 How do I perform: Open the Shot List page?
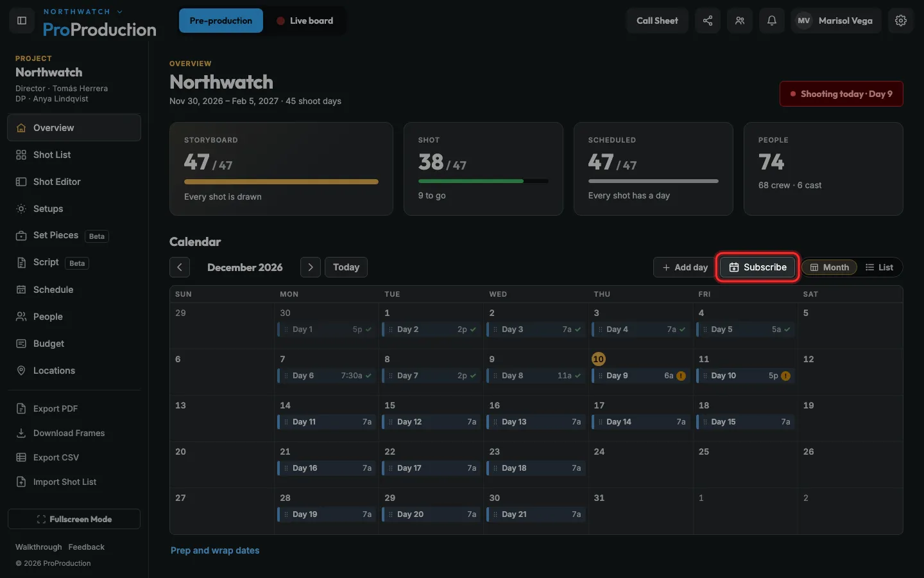74,155
